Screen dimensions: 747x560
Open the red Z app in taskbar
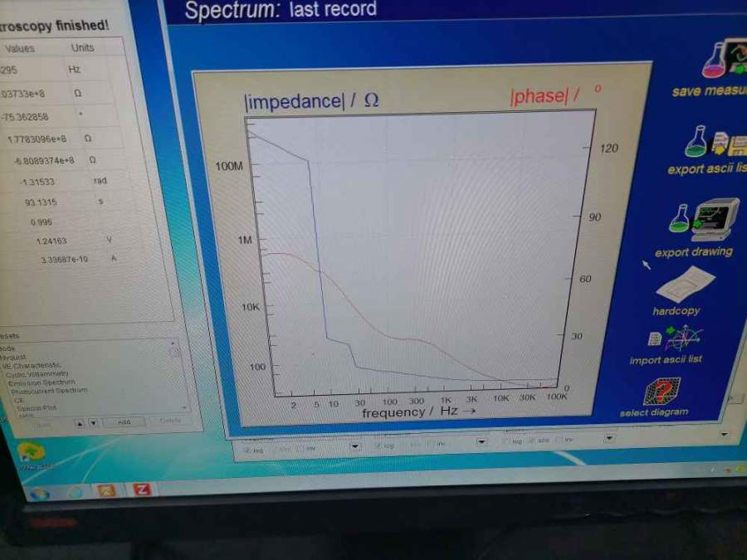pos(141,489)
